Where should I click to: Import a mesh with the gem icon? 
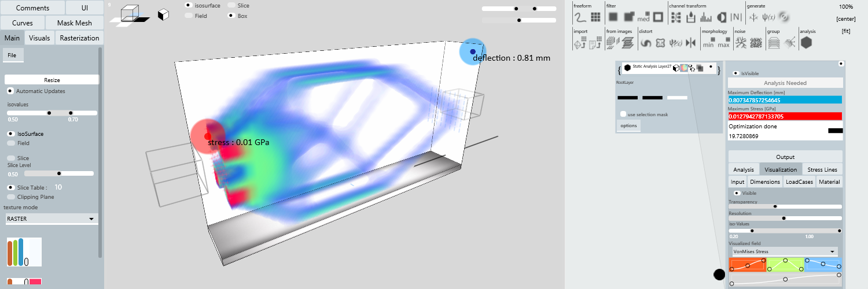[x=579, y=43]
